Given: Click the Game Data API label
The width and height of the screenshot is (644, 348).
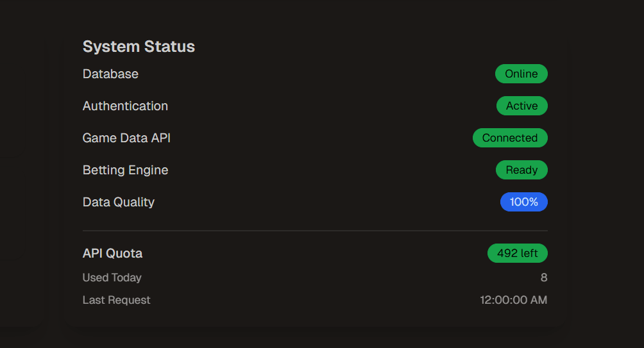Looking at the screenshot, I should [126, 138].
